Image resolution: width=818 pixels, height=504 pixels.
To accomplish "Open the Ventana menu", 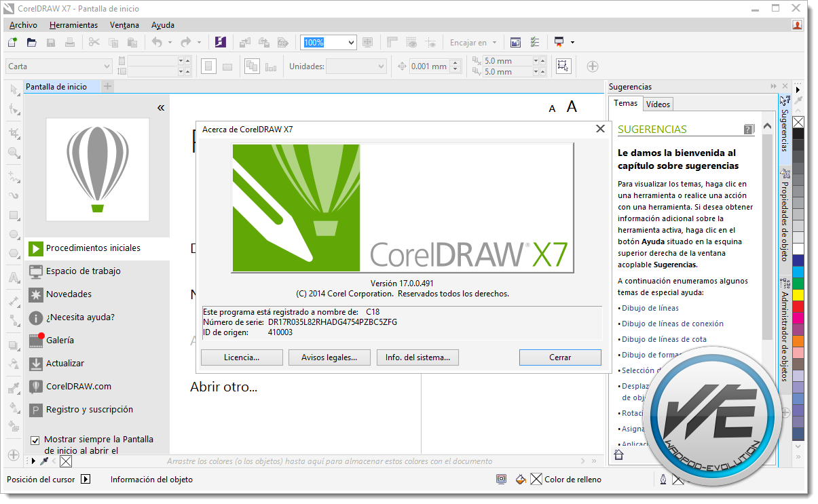I will [124, 25].
